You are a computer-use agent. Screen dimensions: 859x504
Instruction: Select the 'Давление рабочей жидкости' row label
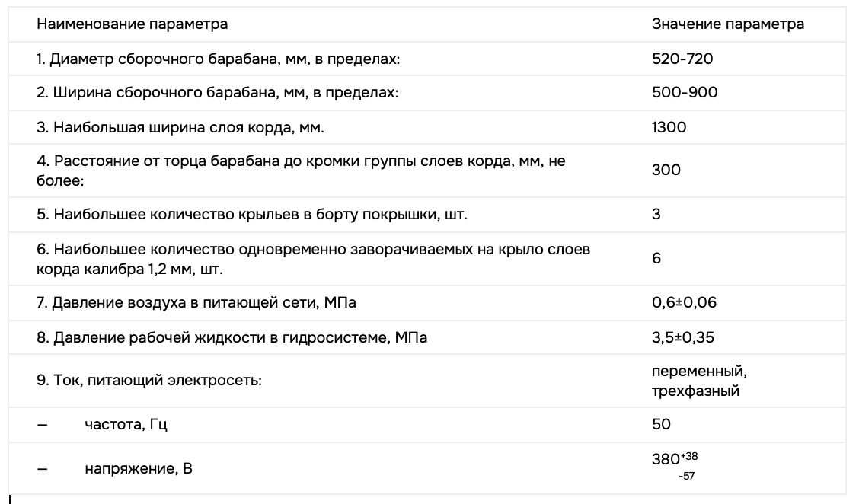point(232,337)
